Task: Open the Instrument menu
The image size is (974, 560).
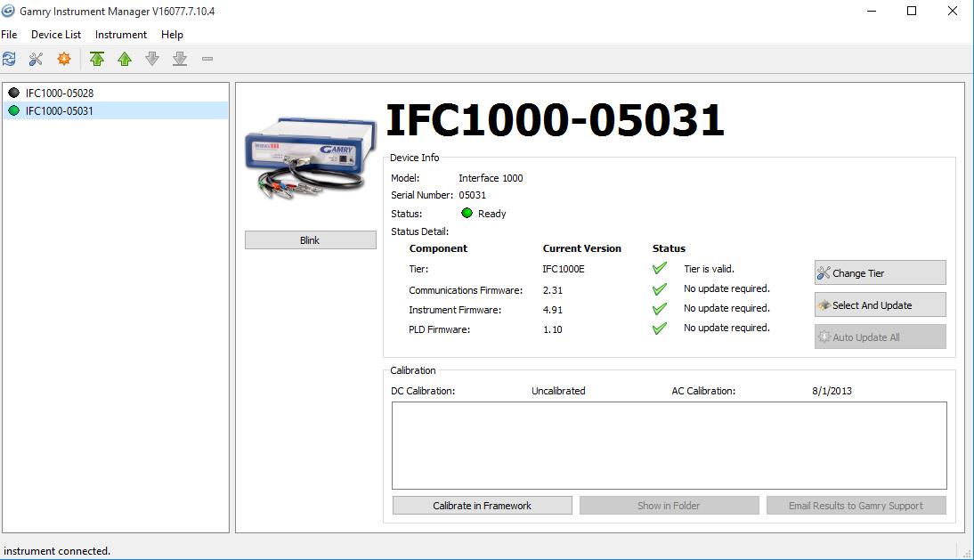Action: click(121, 35)
